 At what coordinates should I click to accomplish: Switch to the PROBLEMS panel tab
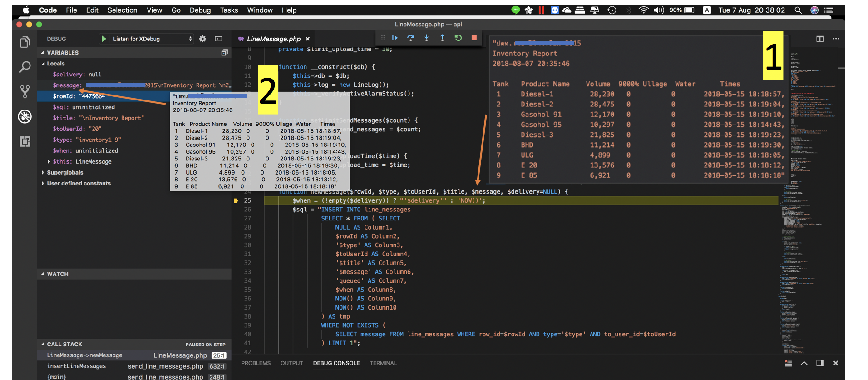point(256,363)
